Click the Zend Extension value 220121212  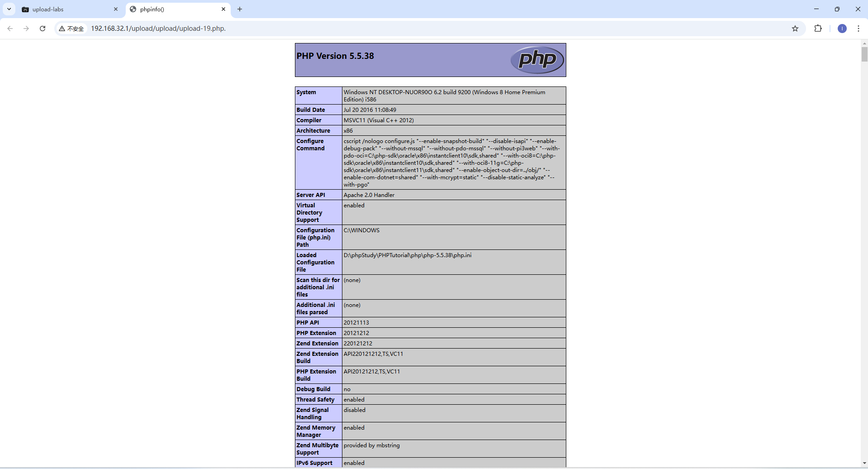(x=358, y=344)
